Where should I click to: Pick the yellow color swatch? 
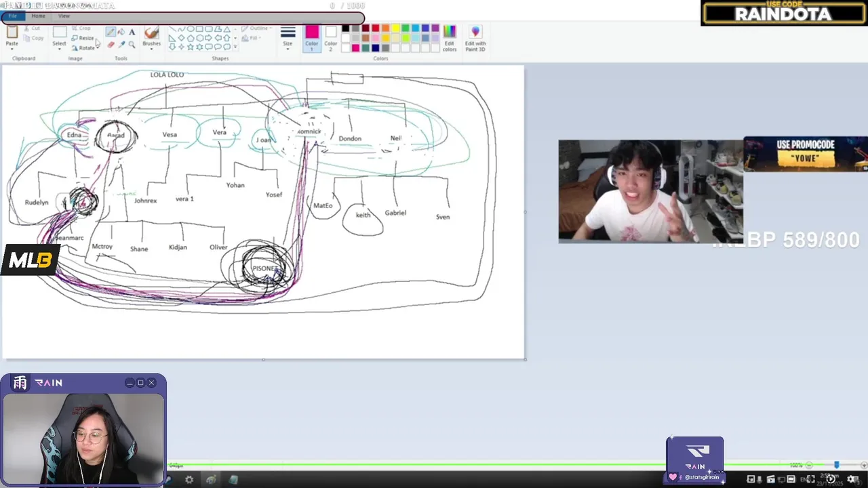[x=395, y=28]
